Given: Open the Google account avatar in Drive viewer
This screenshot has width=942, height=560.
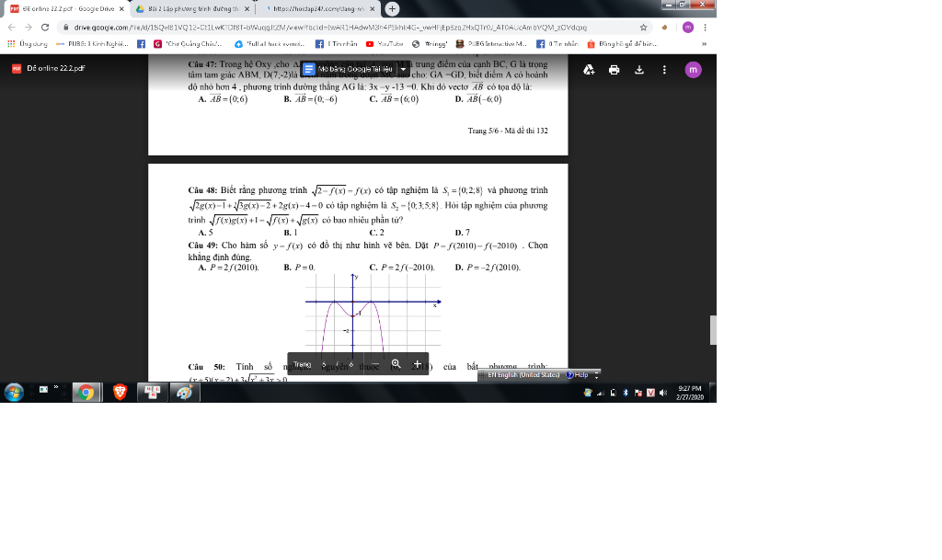Looking at the screenshot, I should click(x=694, y=70).
